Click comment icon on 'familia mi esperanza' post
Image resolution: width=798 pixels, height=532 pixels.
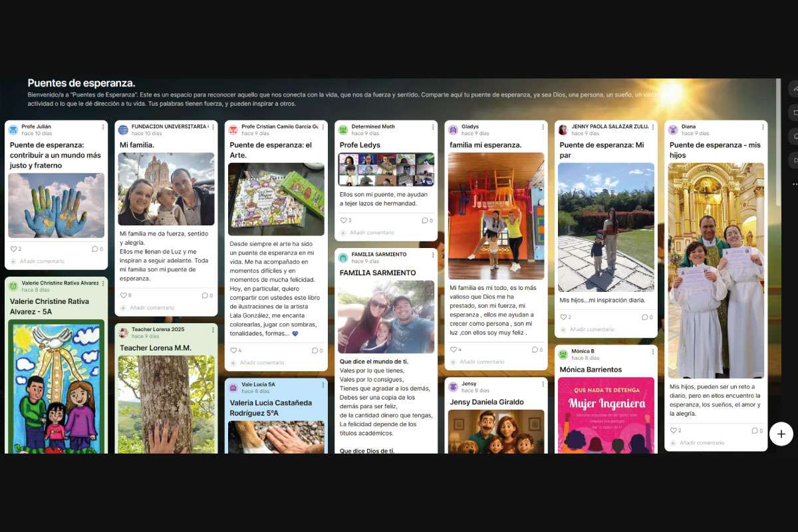pos(534,350)
